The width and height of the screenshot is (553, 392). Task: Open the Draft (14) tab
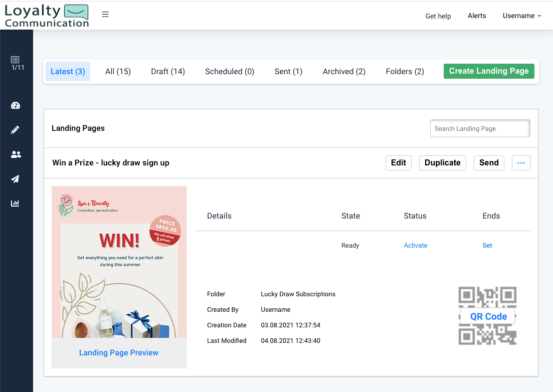[167, 71]
